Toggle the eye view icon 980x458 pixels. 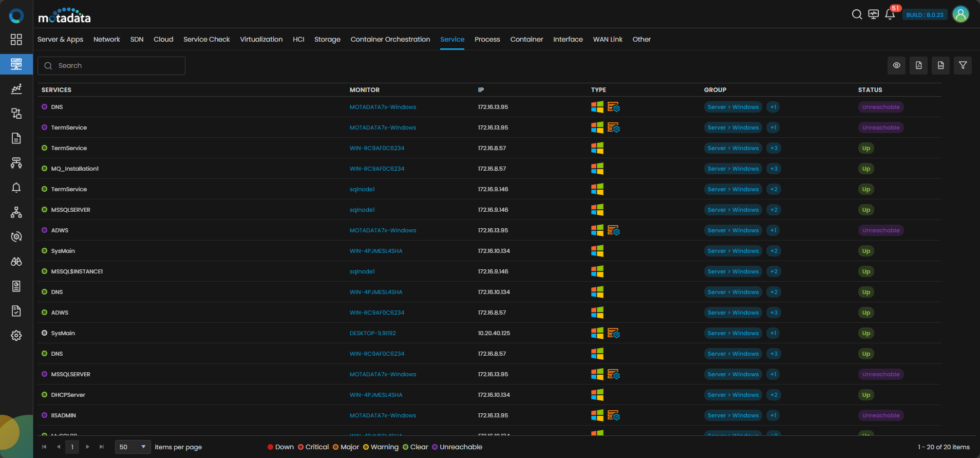click(896, 65)
